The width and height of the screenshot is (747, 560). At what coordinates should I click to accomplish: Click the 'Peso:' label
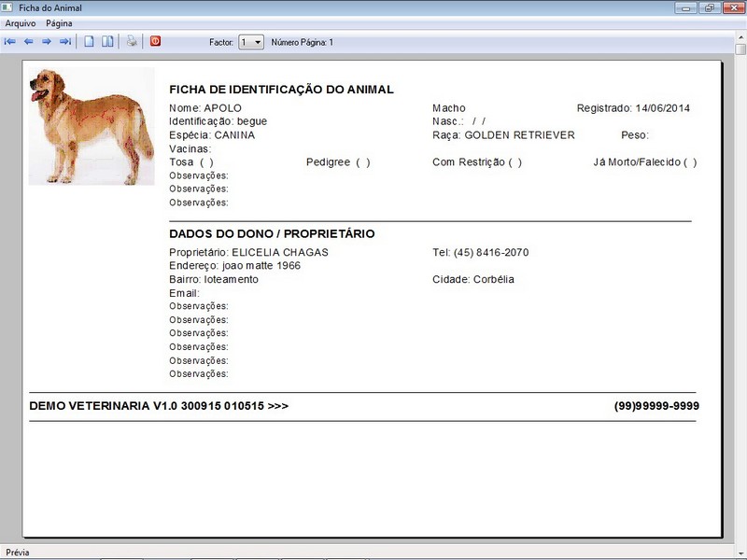pyautogui.click(x=635, y=135)
